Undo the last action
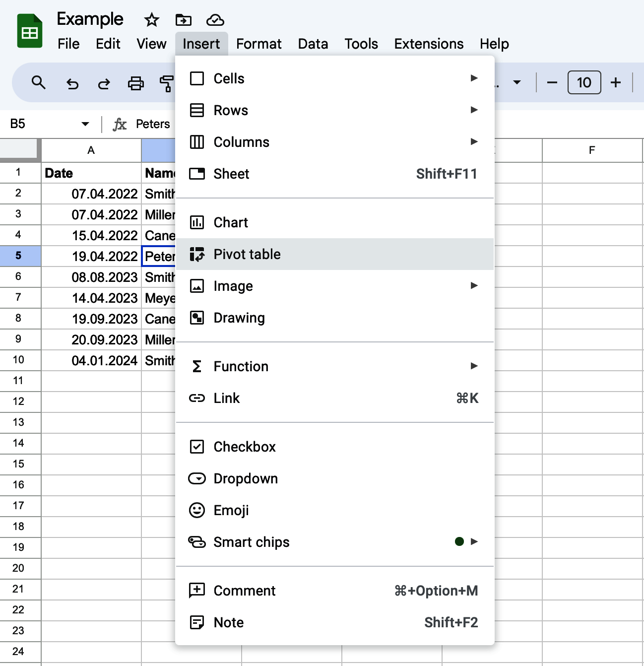This screenshot has width=644, height=666. [72, 83]
